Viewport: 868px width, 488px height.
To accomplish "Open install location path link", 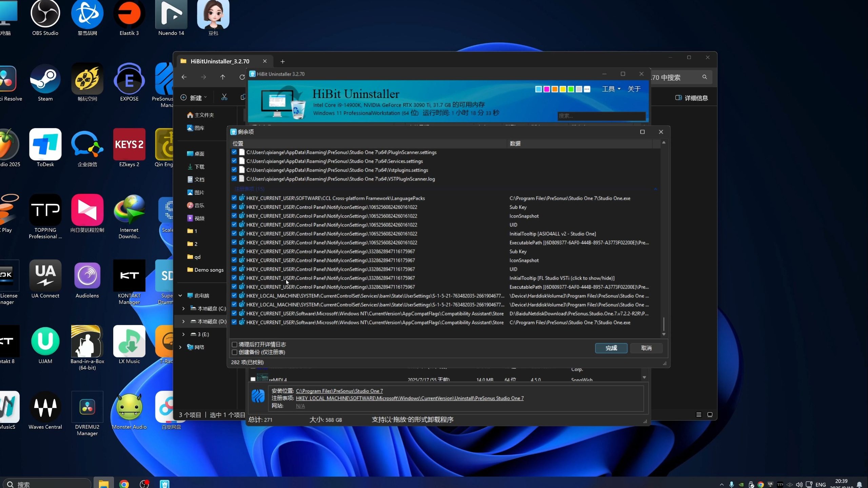I will 339,391.
